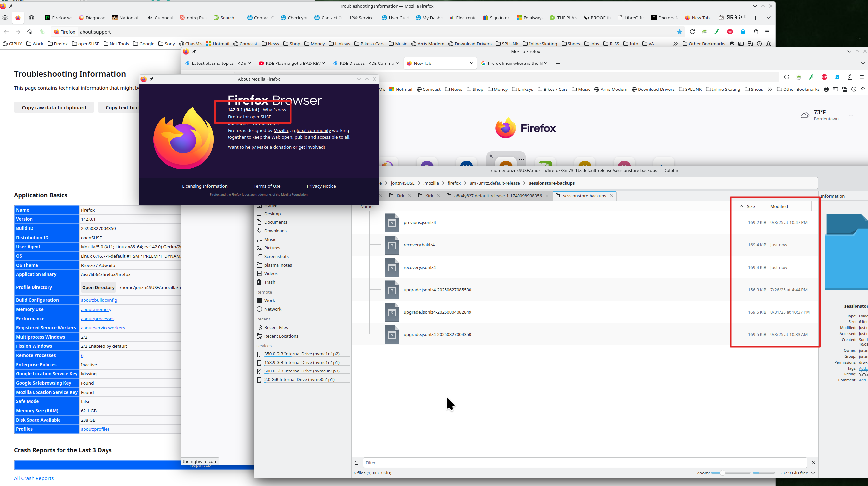Viewport: 868px width, 486px height.
Task: Adjust the Dolphin zoom slider
Action: click(x=722, y=473)
